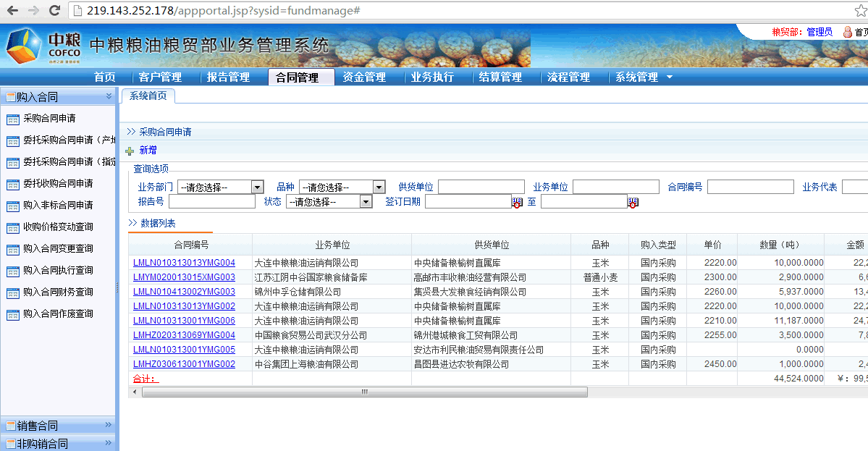Viewport: 868px width, 451px height.
Task: Click the 合同编号 column header
Action: tap(191, 245)
